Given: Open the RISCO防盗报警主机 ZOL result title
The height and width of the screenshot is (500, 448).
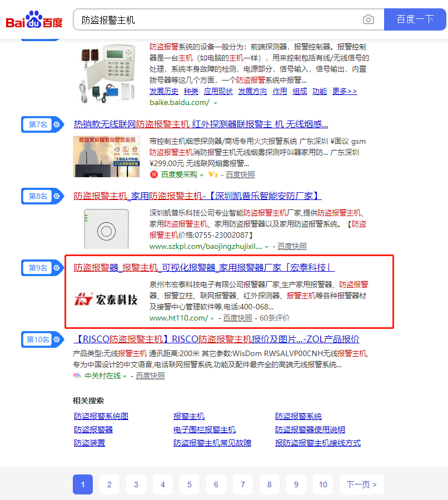Looking at the screenshot, I should pos(217,339).
